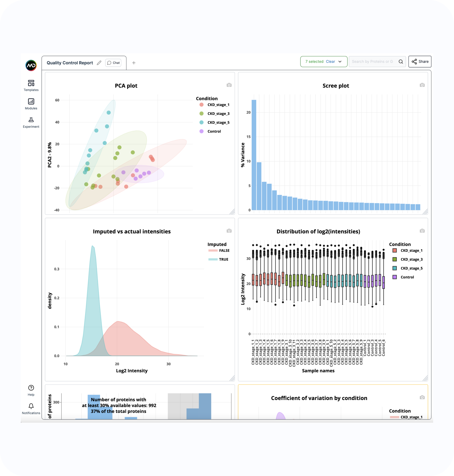Screen dimensions: 454x476
Task: Click the 'PCA2 - 9.8%' axis label
Action: (50, 155)
